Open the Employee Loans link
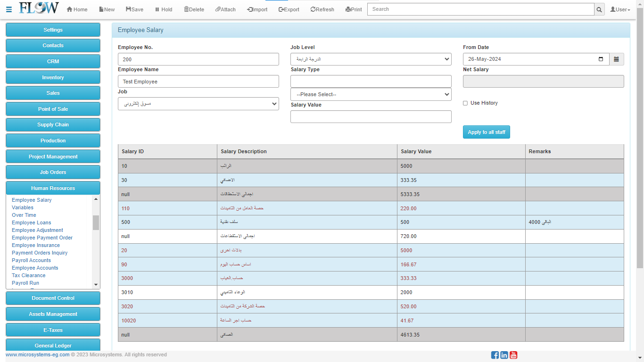The image size is (644, 362). [32, 222]
